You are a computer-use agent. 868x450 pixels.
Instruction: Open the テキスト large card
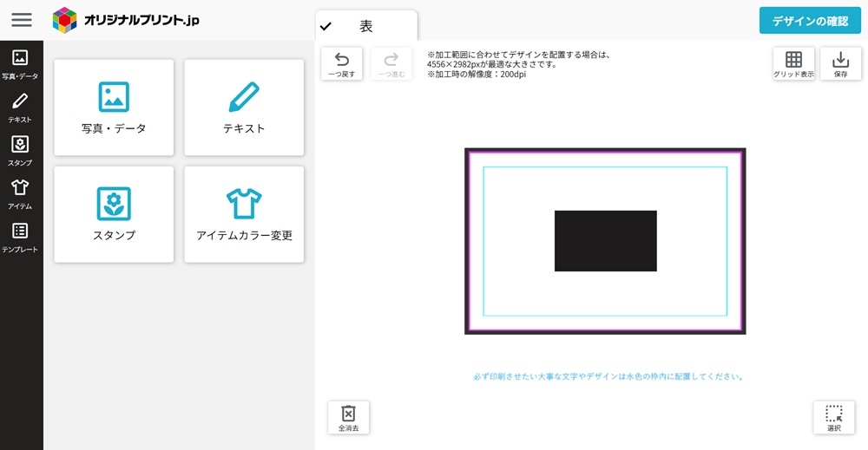(244, 108)
